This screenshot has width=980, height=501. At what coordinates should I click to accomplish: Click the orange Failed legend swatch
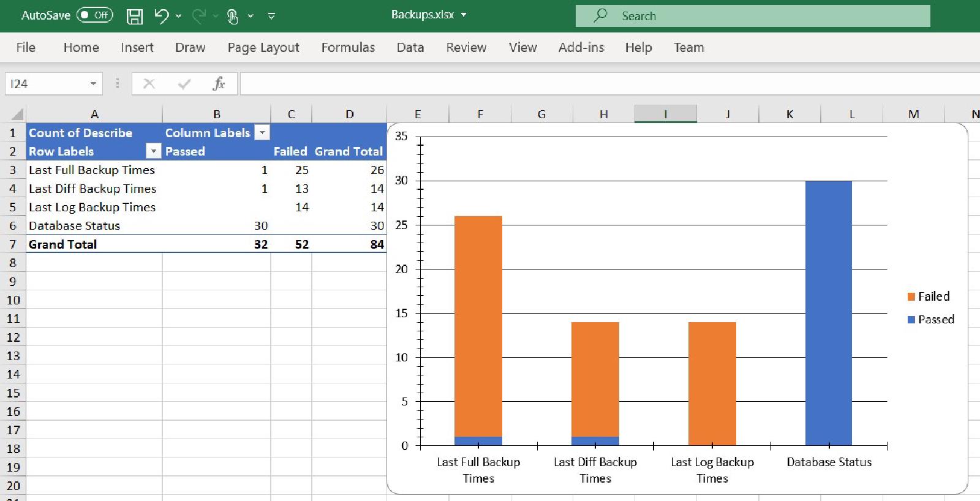point(911,297)
